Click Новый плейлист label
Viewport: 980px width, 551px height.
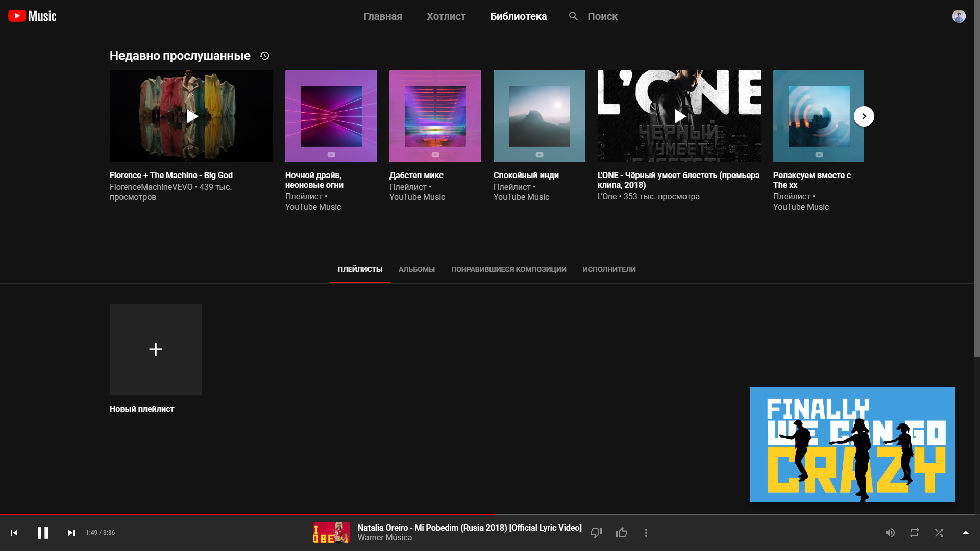142,409
